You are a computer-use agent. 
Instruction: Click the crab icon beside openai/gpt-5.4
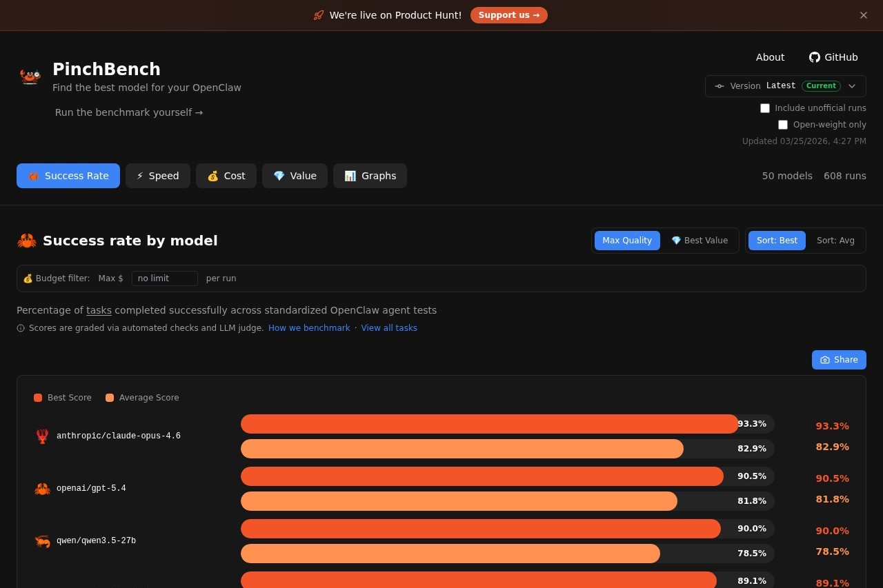click(x=42, y=489)
